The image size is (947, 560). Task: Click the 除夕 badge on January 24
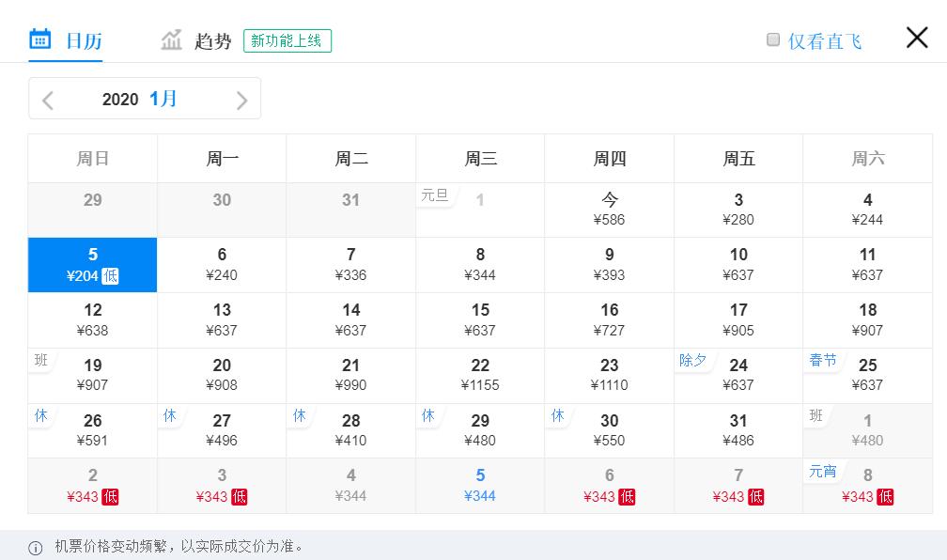[693, 359]
